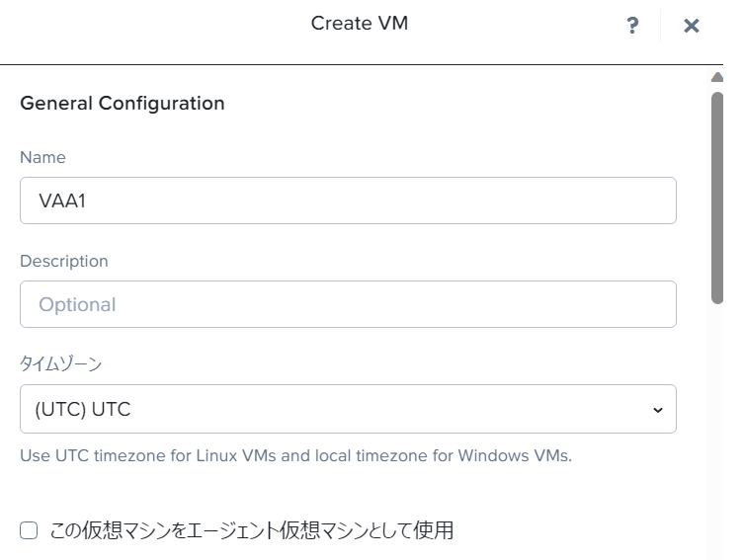The image size is (743, 560).
Task: Click the scrollbar up arrow
Action: click(717, 77)
